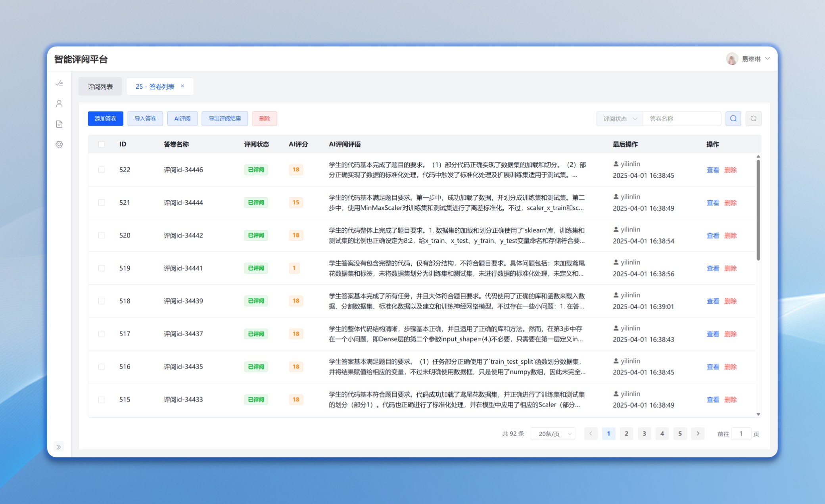Expand the sidebar with the double-chevron icon
Viewport: 825px width, 504px height.
pyautogui.click(x=59, y=447)
